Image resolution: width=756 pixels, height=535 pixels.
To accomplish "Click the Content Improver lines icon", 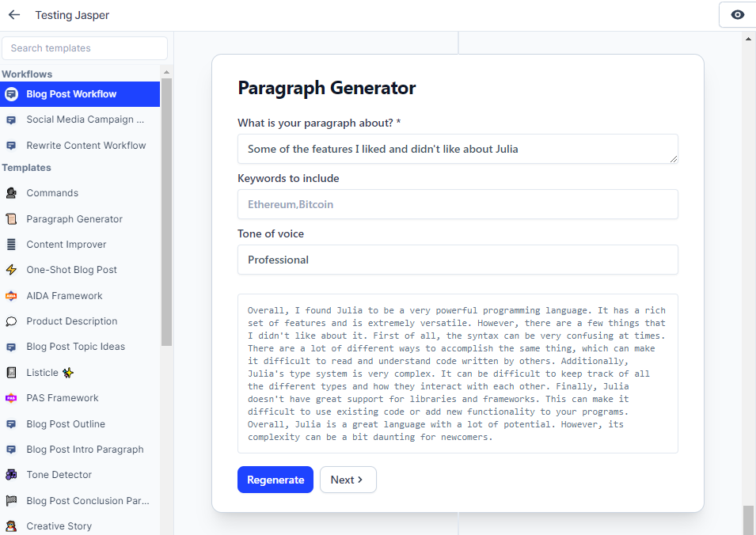I will click(11, 245).
